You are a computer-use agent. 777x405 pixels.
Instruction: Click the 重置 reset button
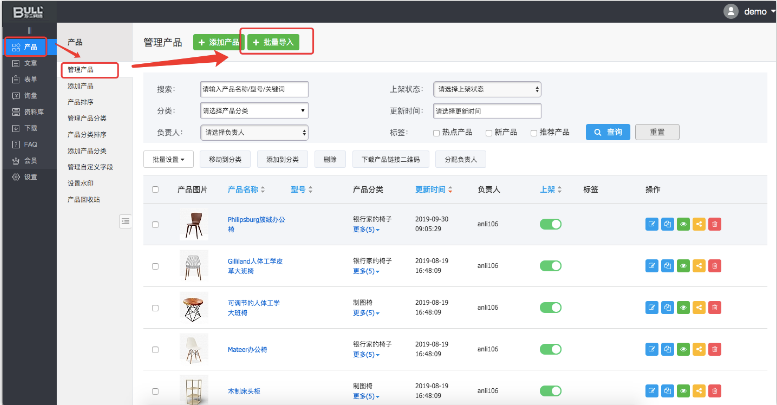657,132
